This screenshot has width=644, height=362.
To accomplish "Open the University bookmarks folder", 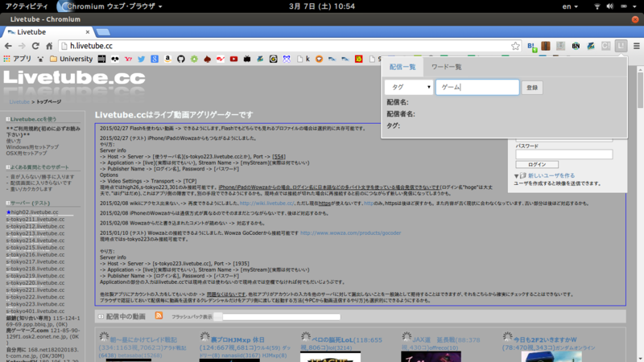I will pos(72,59).
